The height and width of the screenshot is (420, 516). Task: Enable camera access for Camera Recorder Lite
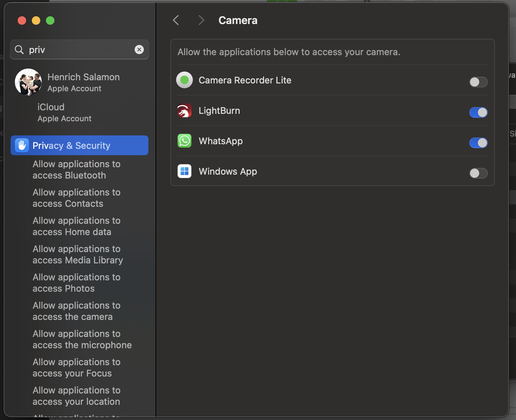(x=478, y=82)
